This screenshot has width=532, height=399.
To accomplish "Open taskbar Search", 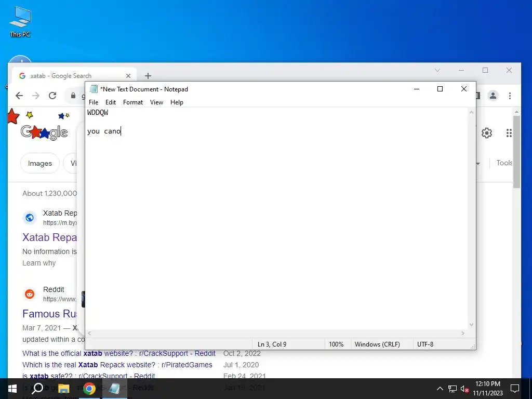I will [x=37, y=389].
